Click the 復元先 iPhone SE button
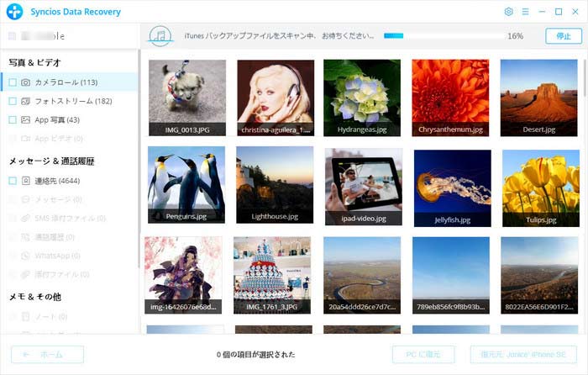 pyautogui.click(x=523, y=354)
